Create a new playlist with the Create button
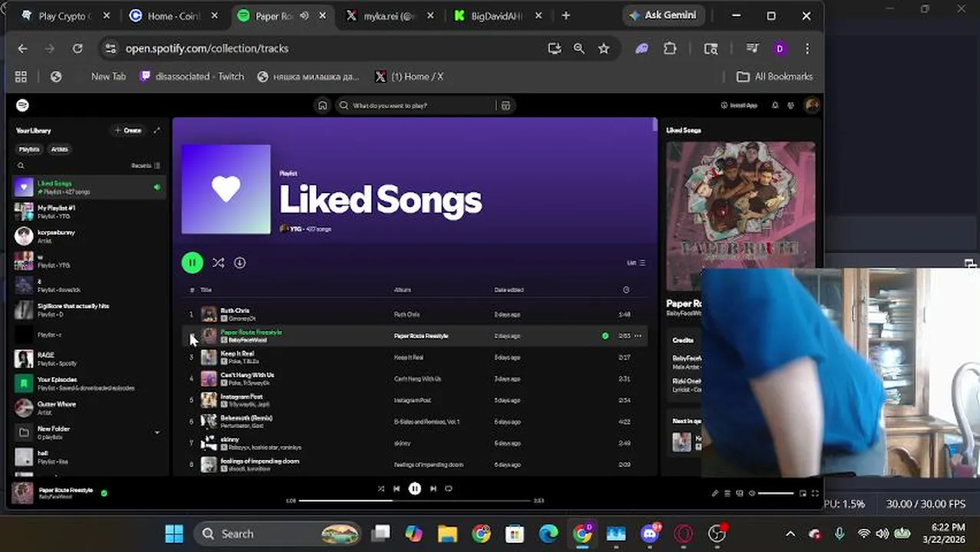This screenshot has height=552, width=980. point(128,130)
